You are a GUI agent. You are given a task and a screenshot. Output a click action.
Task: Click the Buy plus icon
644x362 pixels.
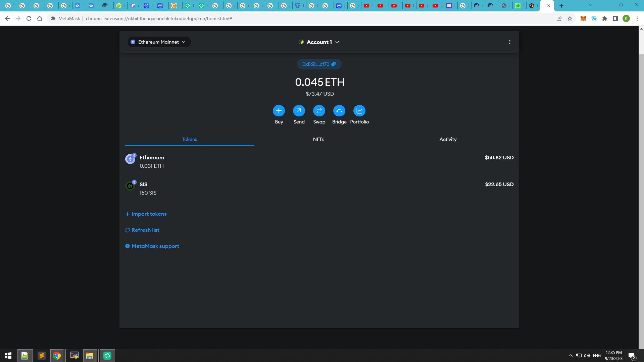[x=279, y=111]
